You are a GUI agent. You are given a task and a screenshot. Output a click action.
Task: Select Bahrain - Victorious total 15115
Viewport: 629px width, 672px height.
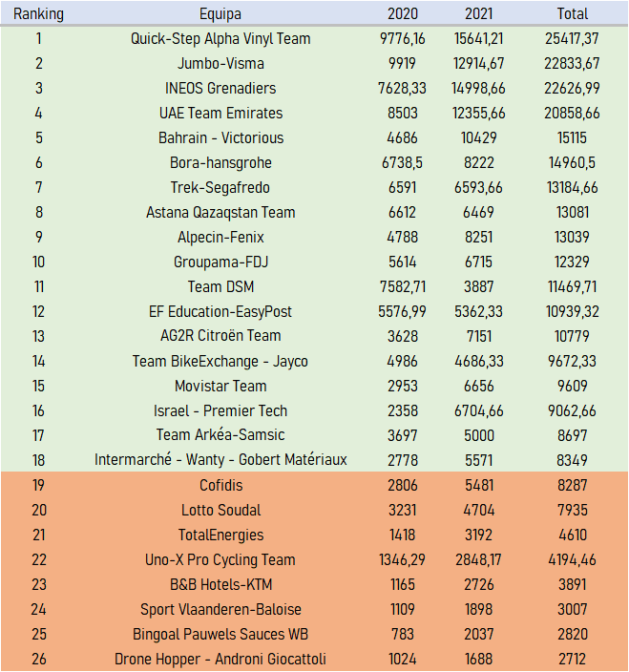click(573, 138)
